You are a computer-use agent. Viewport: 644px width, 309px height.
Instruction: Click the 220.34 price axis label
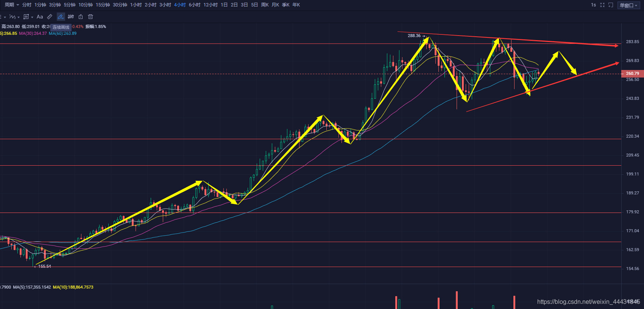click(632, 136)
